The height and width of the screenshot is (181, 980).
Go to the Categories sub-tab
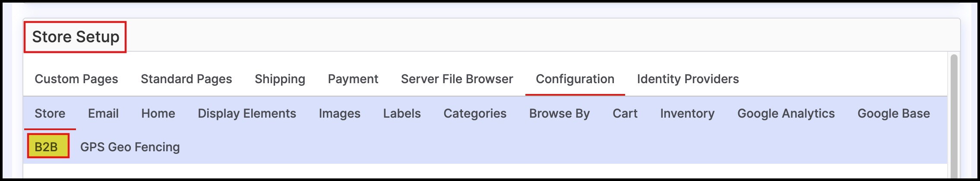click(x=475, y=113)
